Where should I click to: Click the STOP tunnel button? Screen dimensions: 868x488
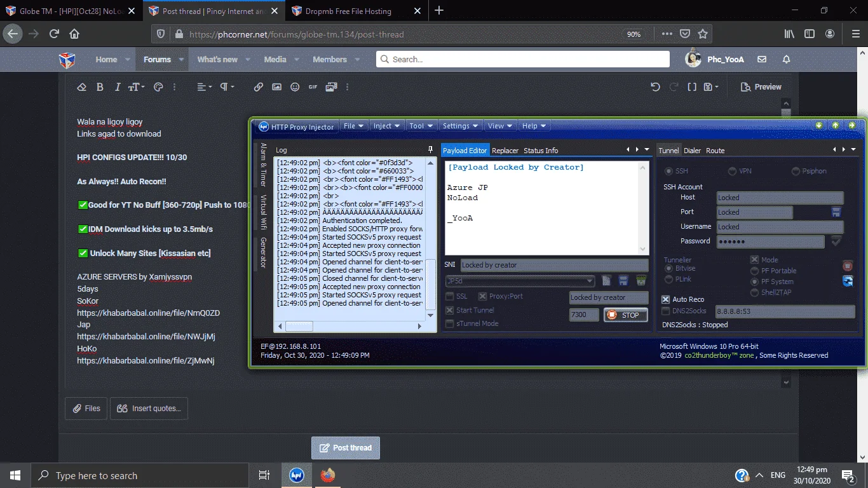[625, 315]
